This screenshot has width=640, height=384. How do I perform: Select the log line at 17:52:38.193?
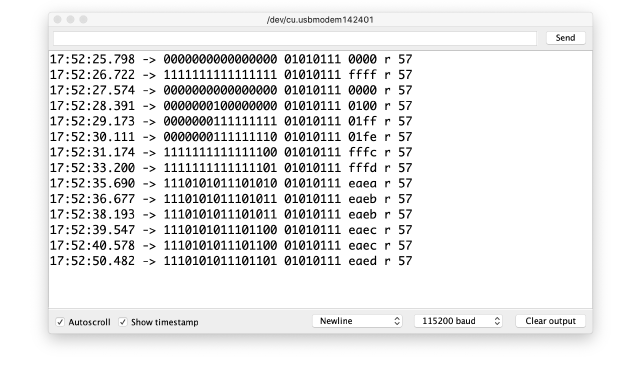[231, 215]
